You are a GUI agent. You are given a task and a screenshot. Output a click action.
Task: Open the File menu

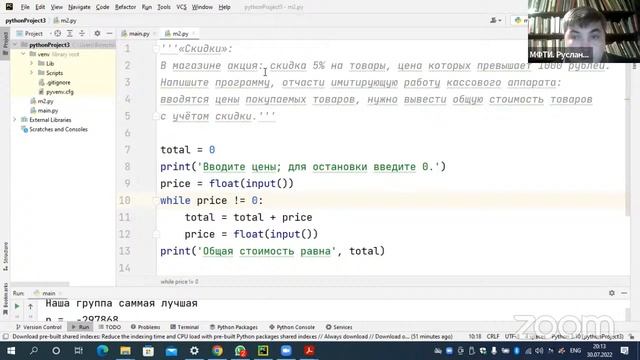coord(25,7)
